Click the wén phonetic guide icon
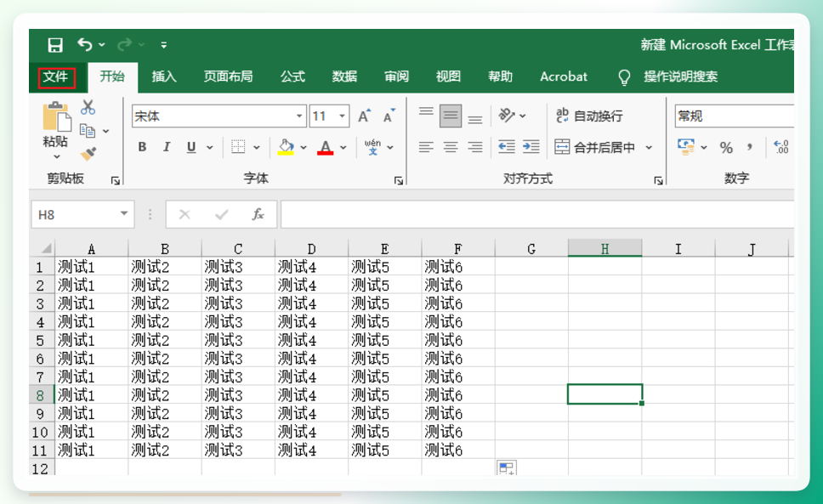Viewport: 823px width, 504px height. click(372, 147)
